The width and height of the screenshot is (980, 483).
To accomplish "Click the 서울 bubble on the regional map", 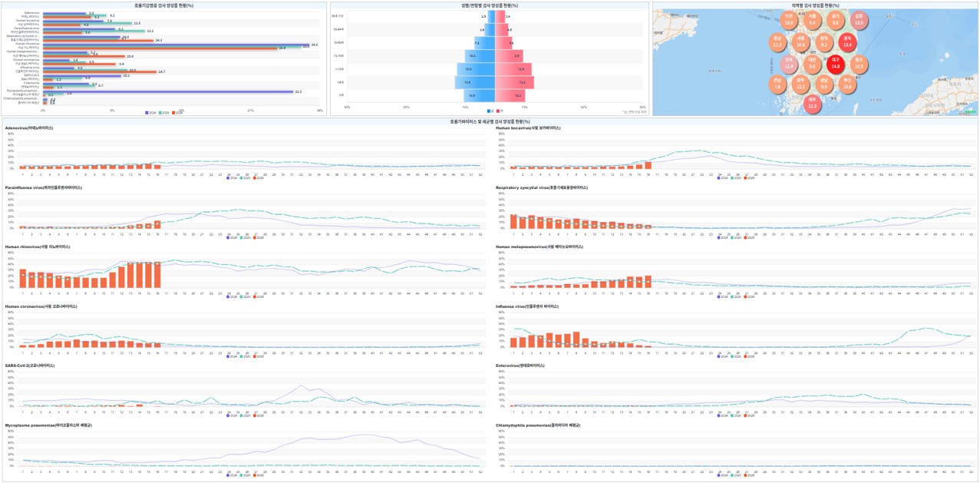I will [x=812, y=19].
